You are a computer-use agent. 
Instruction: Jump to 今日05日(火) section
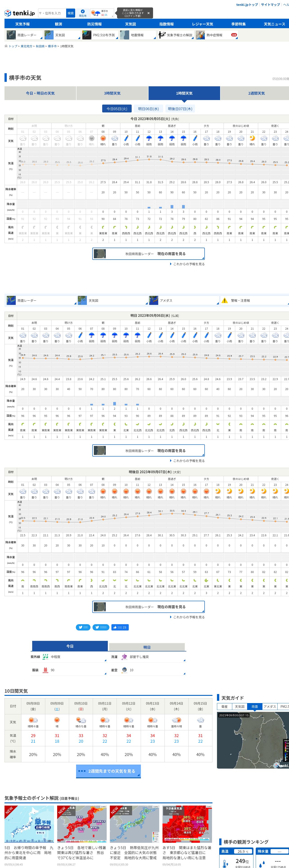pos(117,109)
